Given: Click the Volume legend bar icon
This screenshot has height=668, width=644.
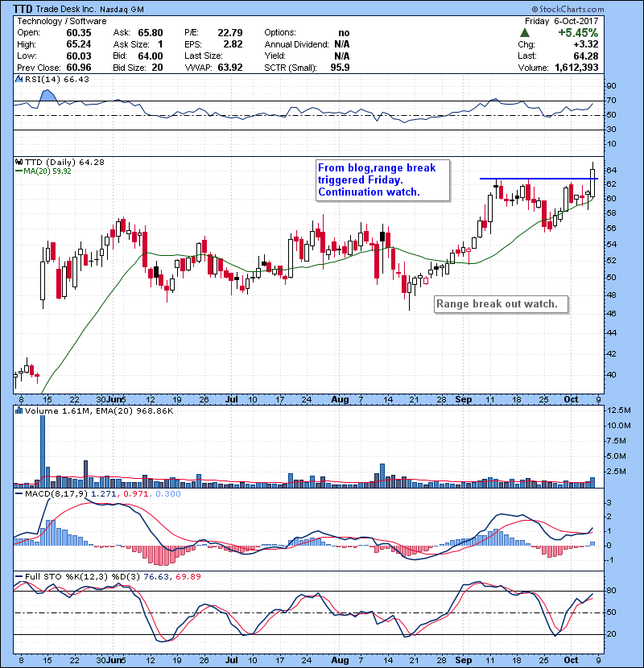Looking at the screenshot, I should tap(18, 411).
